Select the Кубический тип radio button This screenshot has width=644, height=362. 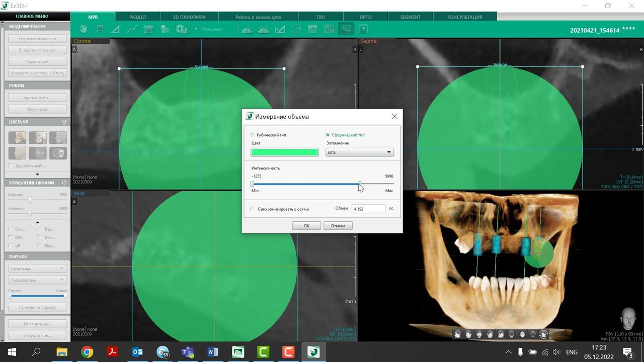(x=253, y=135)
